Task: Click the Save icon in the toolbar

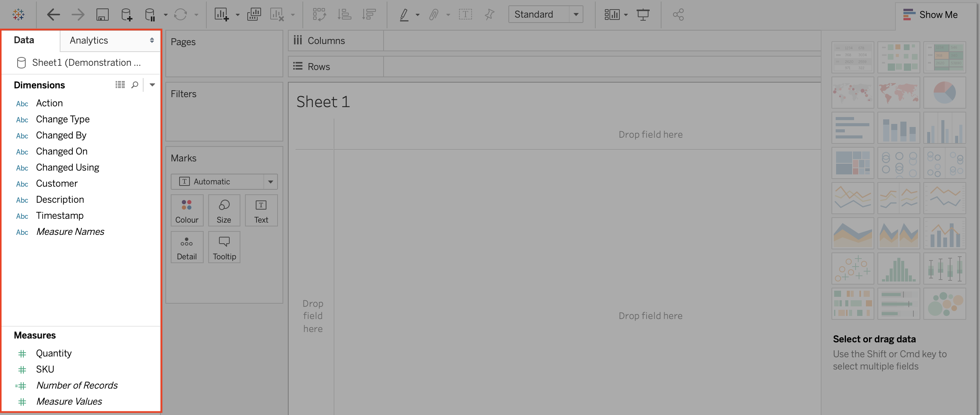Action: tap(102, 15)
